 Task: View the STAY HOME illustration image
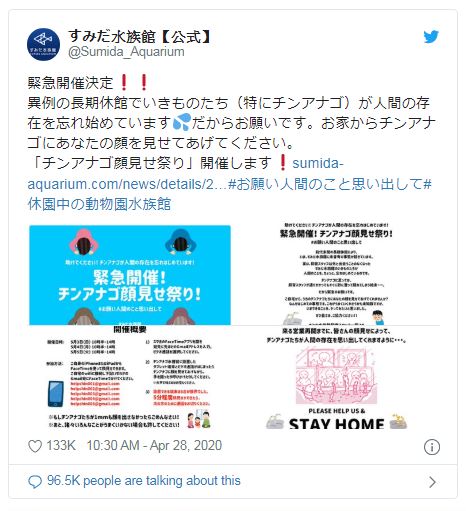click(x=336, y=377)
